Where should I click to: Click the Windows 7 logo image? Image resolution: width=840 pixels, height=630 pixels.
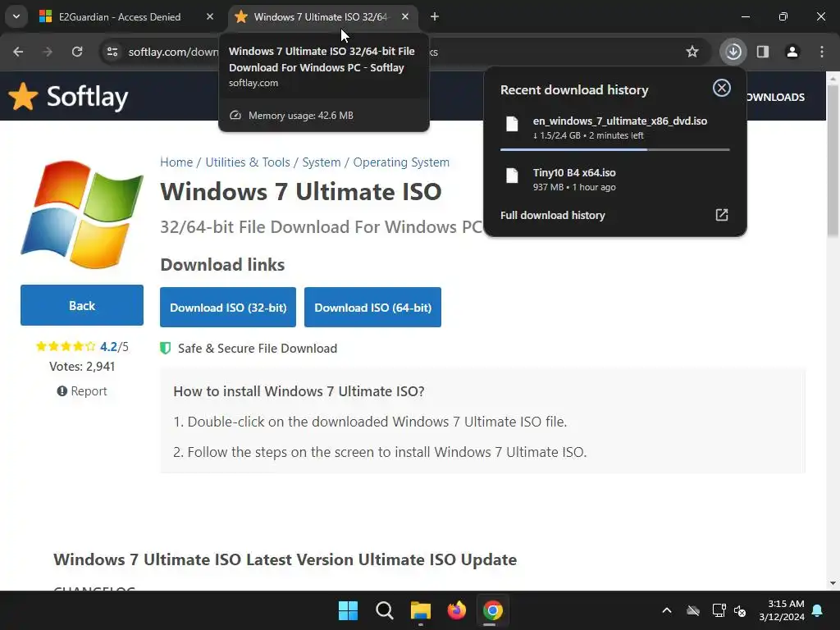click(x=82, y=213)
